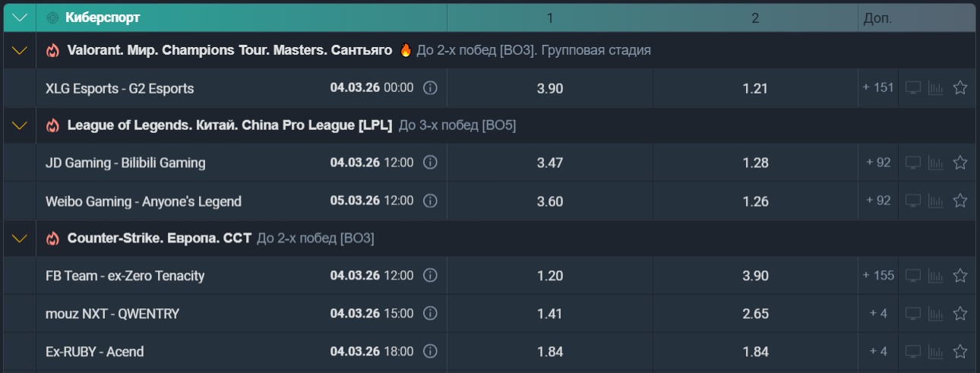Open live broadcast monitor for mouz NXT - QWENTRY
Image resolution: width=980 pixels, height=373 pixels.
click(913, 314)
